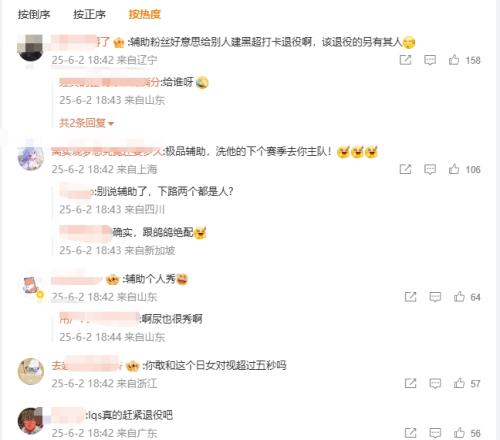Image resolution: width=500 pixels, height=440 pixels.
Task: Expand 共2条回复 replies
Action: 86,123
